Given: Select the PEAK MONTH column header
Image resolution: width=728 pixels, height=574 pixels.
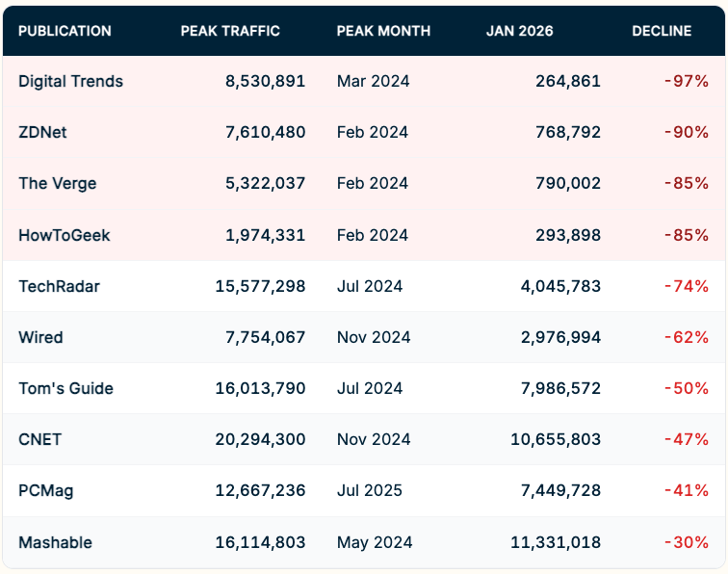Looking at the screenshot, I should coord(383,31).
